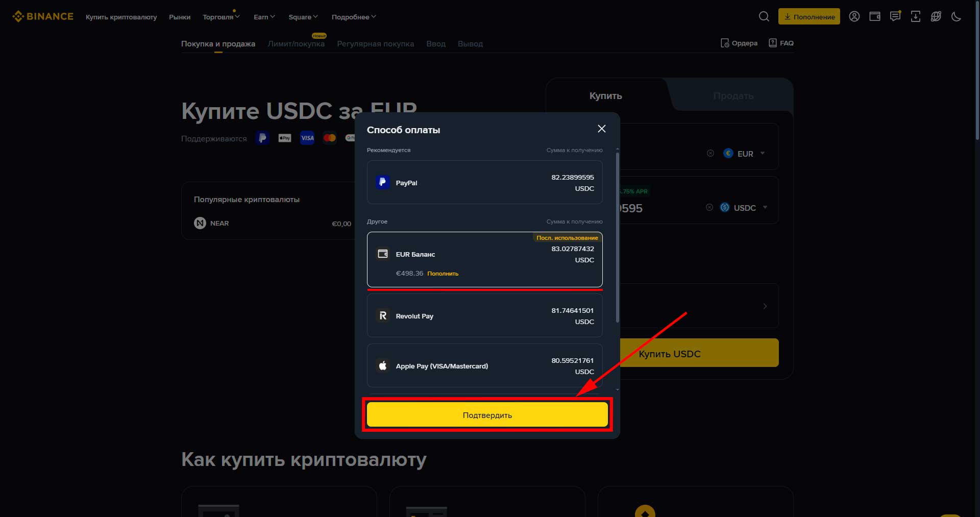Viewport: 980px width, 517px height.
Task: Switch to the Ввод tab
Action: pyautogui.click(x=436, y=44)
